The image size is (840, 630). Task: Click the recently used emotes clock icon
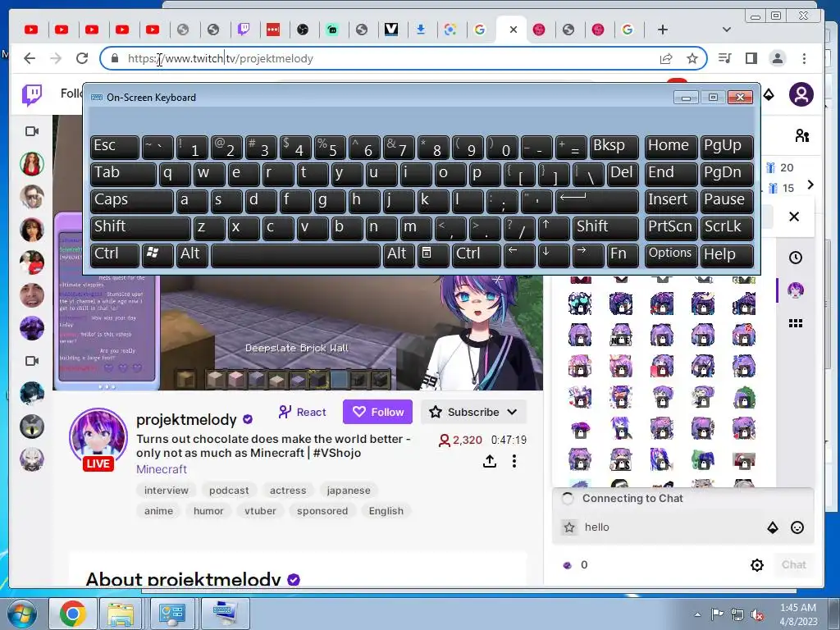point(796,258)
